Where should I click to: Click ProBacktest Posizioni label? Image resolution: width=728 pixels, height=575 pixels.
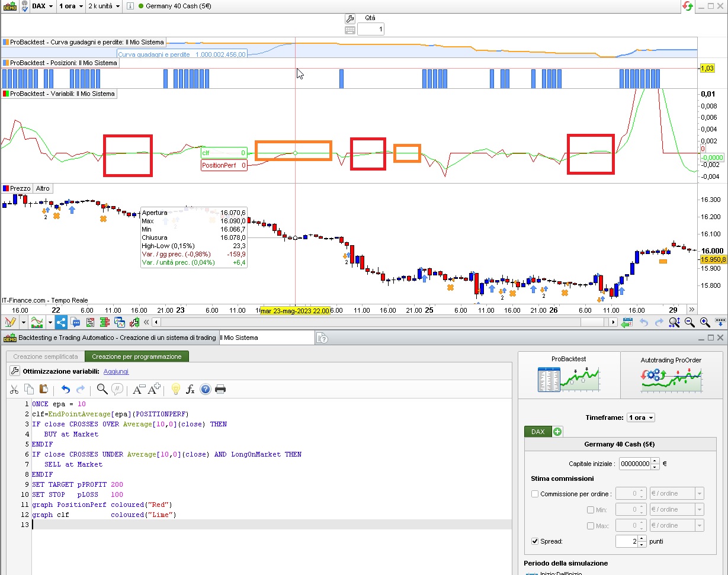click(x=60, y=63)
